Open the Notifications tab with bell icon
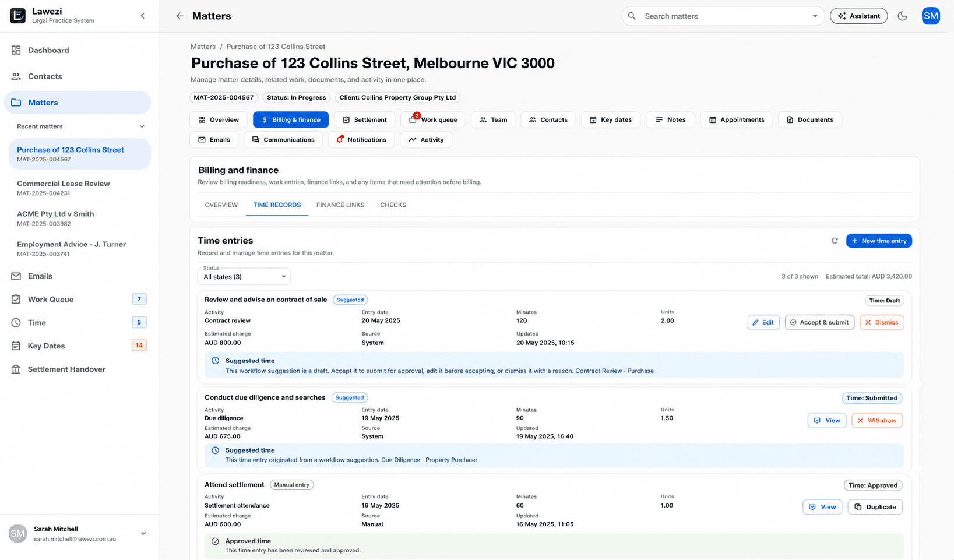954x560 pixels. point(361,140)
